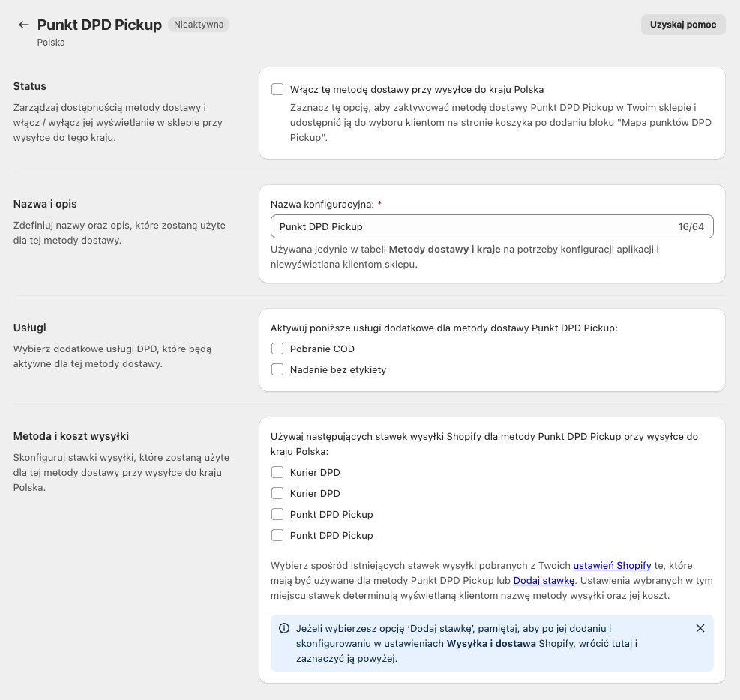Click the Pobranie COD label text
740x700 pixels.
(322, 349)
